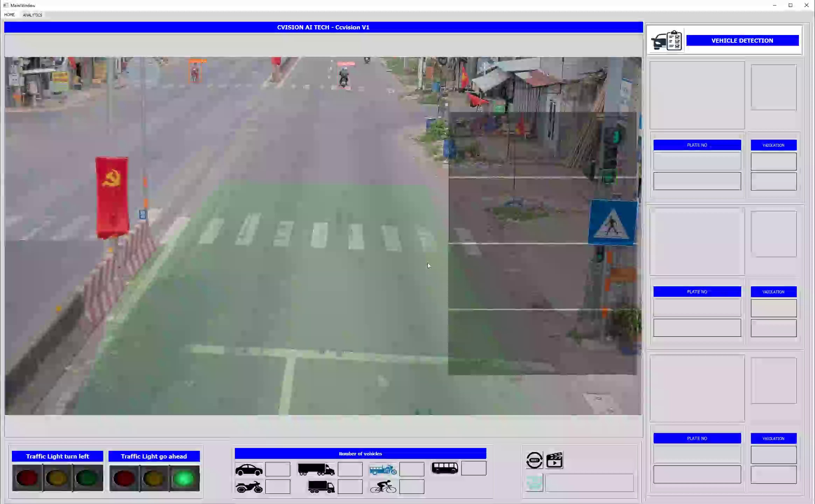This screenshot has width=815, height=504.
Task: Click the blue tricycle and motorbike icon
Action: (383, 469)
